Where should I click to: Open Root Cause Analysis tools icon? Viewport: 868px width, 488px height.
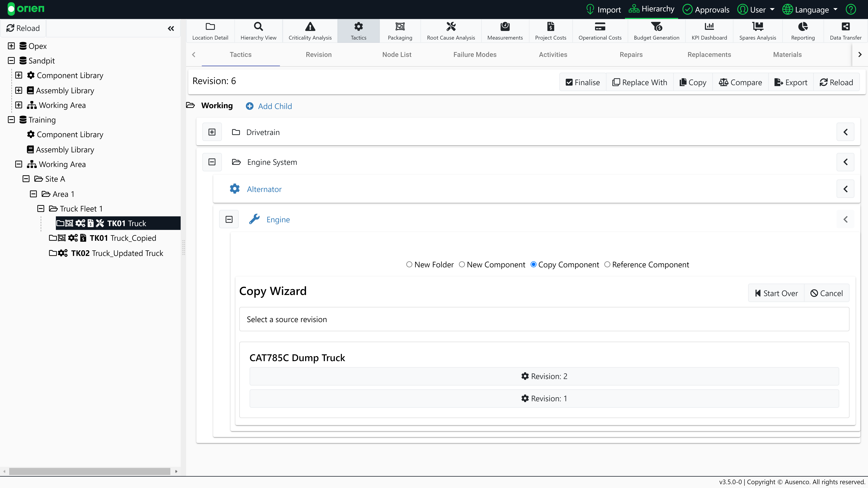coord(451,27)
